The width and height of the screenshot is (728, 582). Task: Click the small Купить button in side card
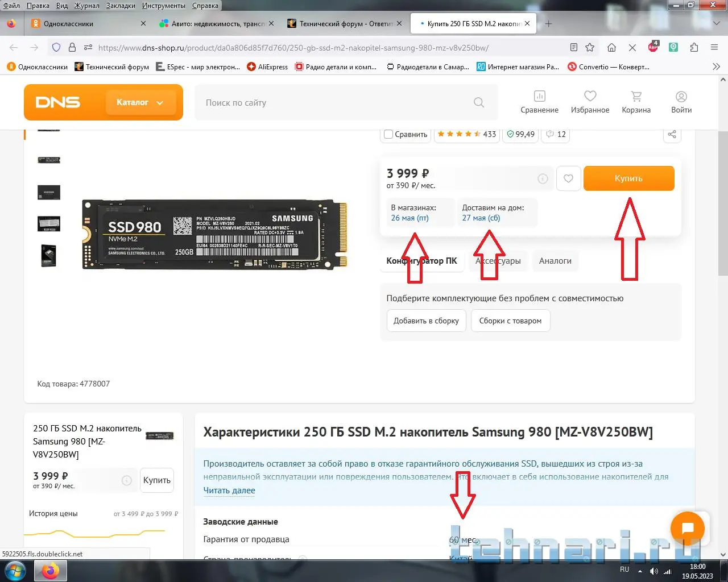click(157, 481)
